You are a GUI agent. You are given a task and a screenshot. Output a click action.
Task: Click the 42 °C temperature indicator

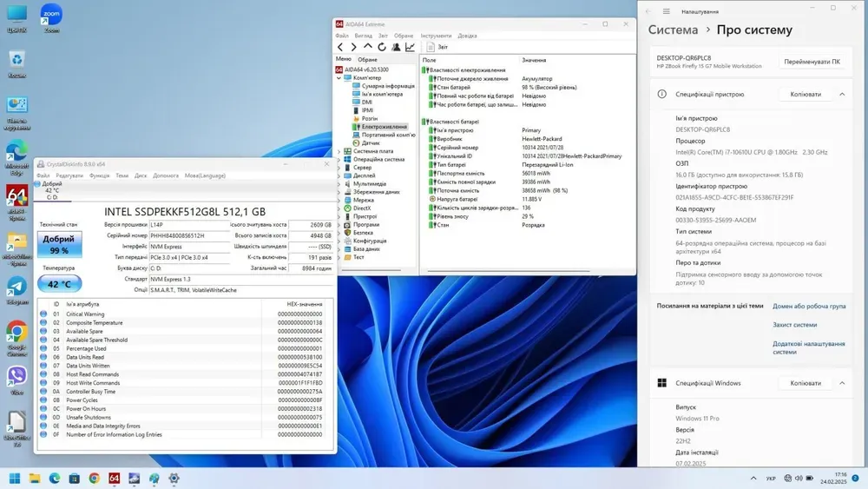(x=60, y=284)
